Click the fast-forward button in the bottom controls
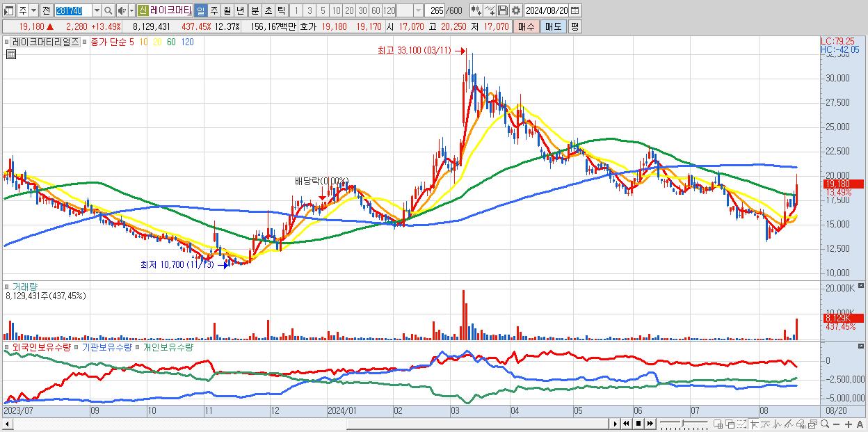868x432 pixels. pyautogui.click(x=650, y=424)
